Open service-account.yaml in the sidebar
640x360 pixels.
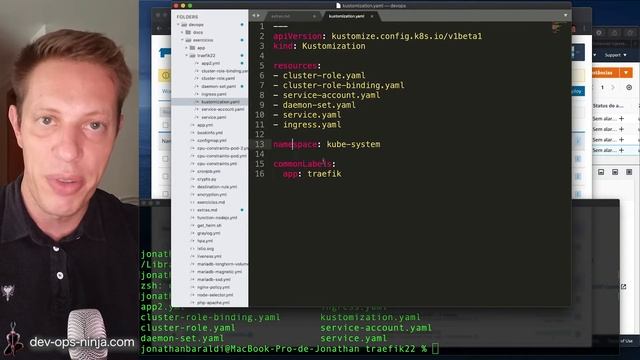click(222, 109)
